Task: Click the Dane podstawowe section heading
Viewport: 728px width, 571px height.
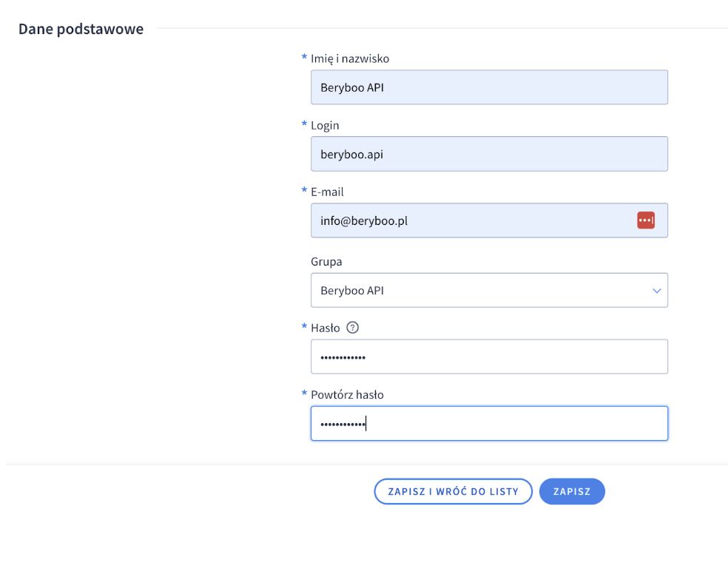Action: coord(81,30)
